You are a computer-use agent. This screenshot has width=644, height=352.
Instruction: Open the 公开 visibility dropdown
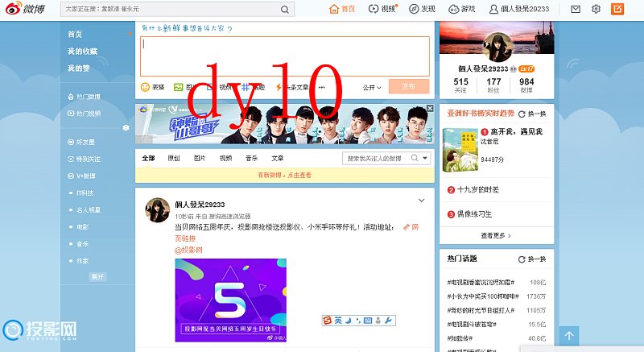[372, 88]
